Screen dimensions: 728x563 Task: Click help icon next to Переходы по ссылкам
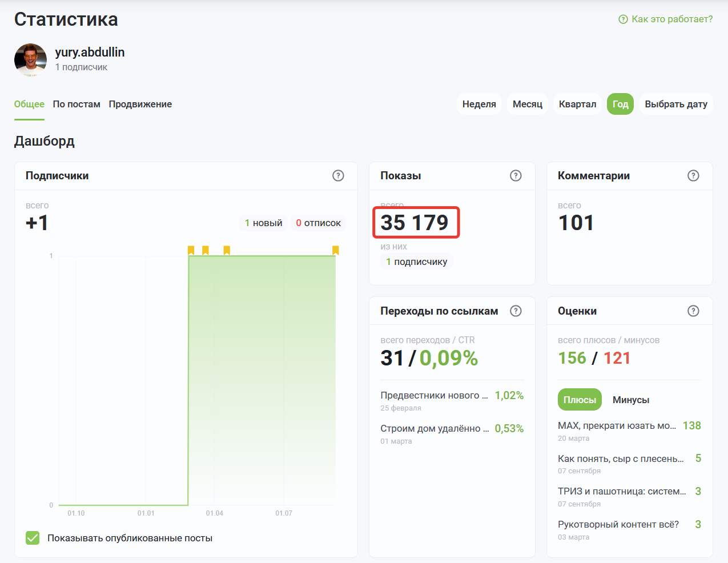[x=516, y=311]
